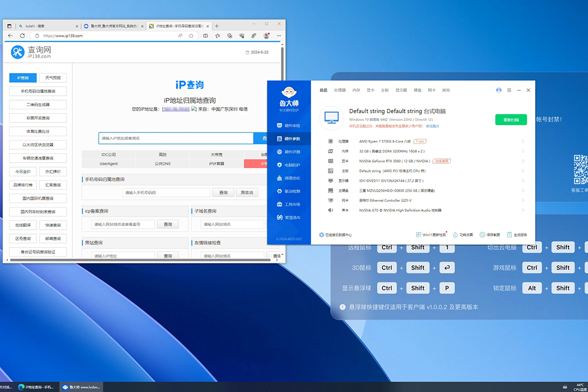588x392 pixels.
Task: Click 生成报告 in the 鲁大师 footer
Action: tap(517, 235)
